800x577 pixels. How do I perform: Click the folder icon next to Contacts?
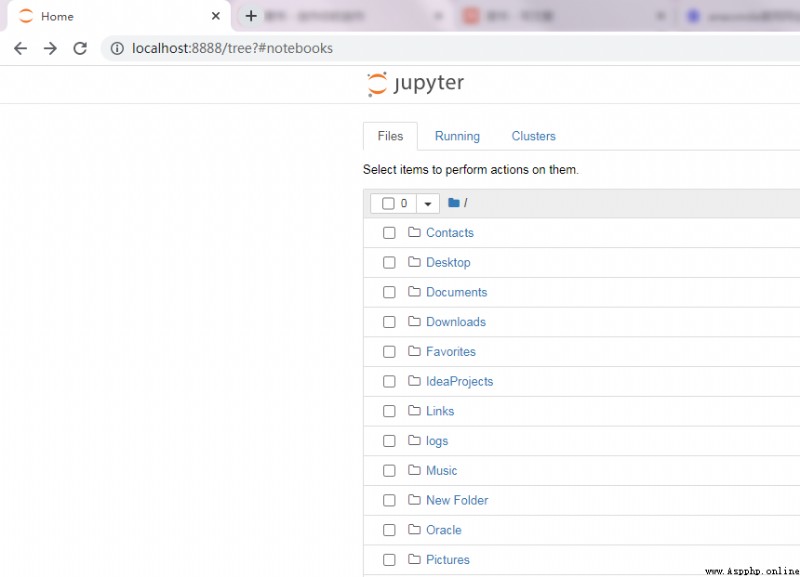click(x=414, y=233)
